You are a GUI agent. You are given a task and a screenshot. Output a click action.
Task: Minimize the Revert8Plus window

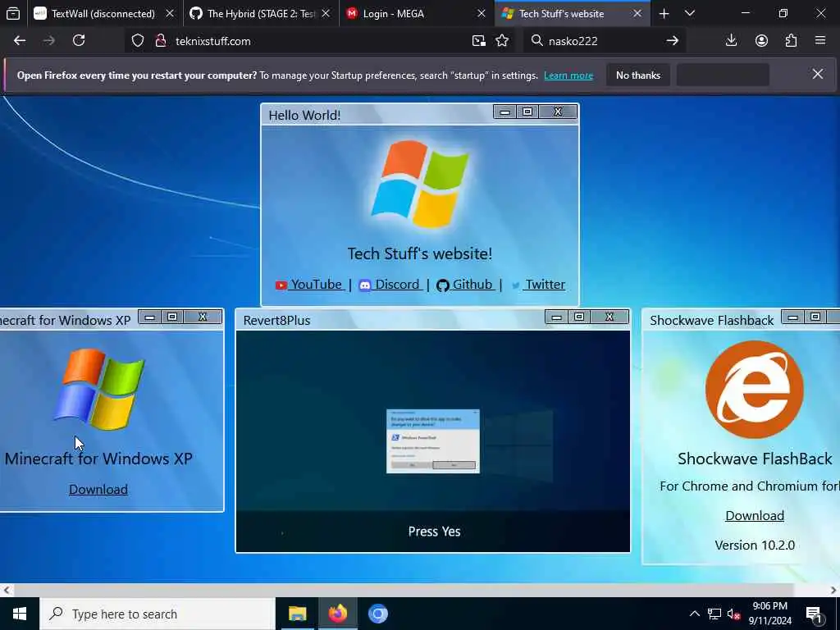pos(557,317)
